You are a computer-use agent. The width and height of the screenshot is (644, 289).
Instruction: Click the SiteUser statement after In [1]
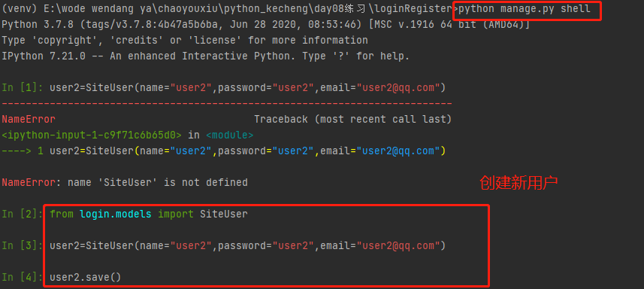(248, 87)
